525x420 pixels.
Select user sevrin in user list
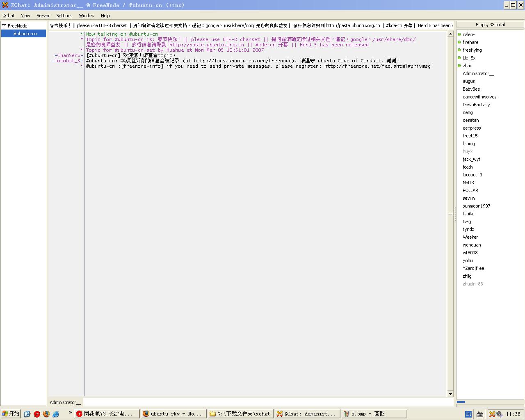[x=469, y=198]
